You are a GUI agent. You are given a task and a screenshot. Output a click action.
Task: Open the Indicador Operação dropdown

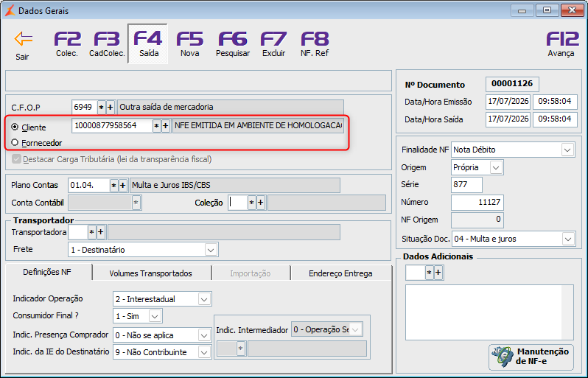click(x=204, y=299)
